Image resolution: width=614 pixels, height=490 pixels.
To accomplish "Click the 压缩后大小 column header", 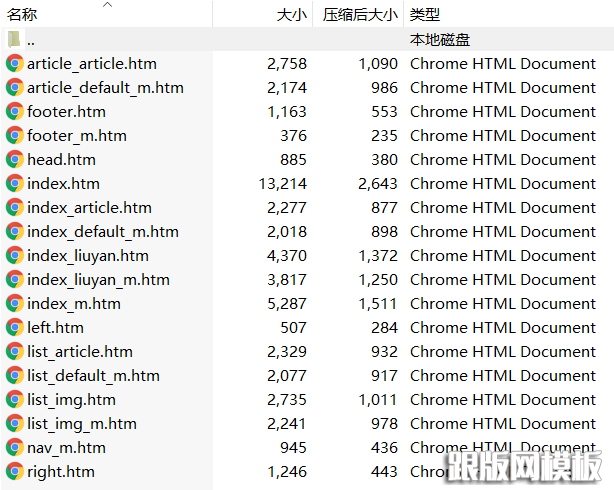I will (359, 15).
